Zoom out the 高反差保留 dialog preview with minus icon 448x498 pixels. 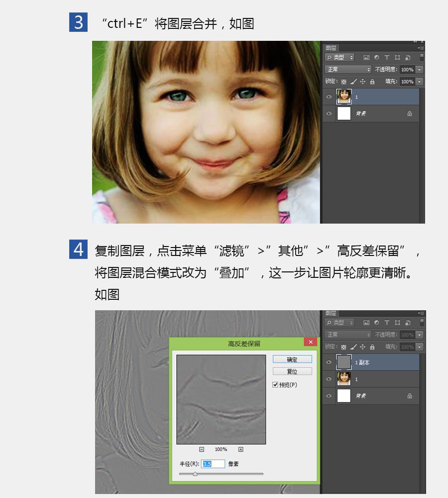(202, 449)
